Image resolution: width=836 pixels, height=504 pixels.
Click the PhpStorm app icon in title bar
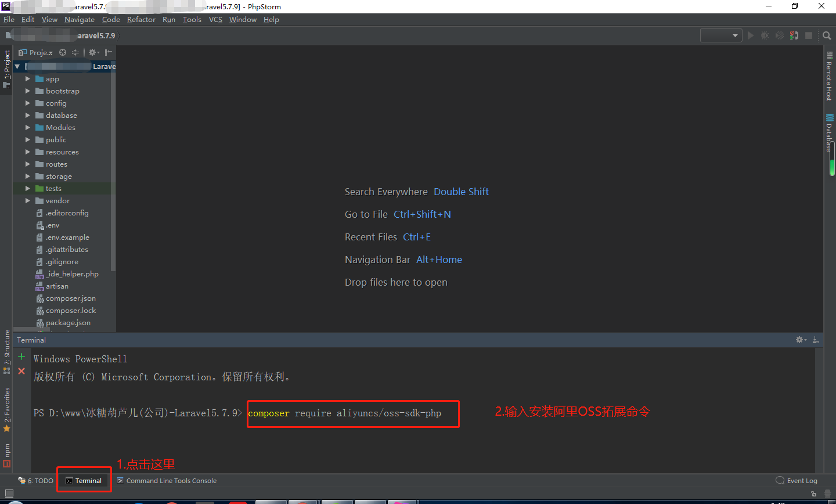tap(6, 6)
